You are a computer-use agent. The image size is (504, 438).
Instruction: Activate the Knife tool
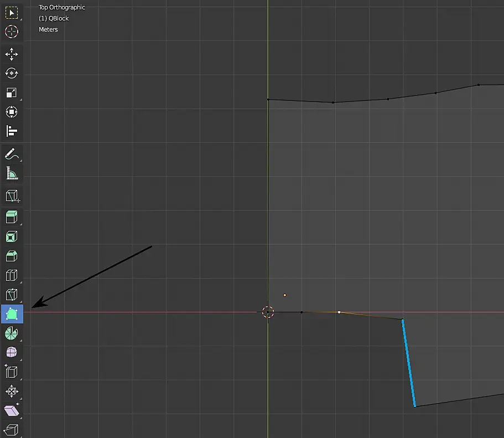click(x=12, y=295)
